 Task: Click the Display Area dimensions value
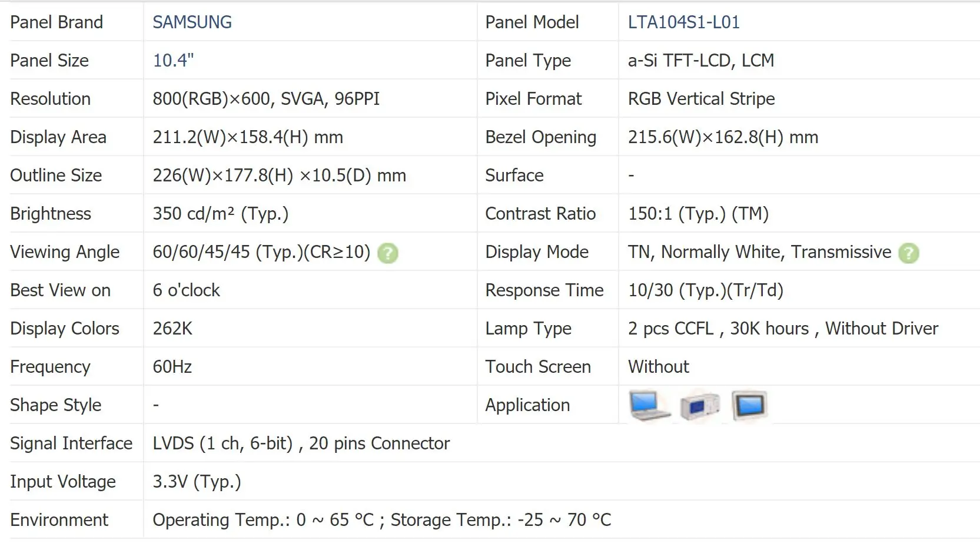(x=248, y=137)
